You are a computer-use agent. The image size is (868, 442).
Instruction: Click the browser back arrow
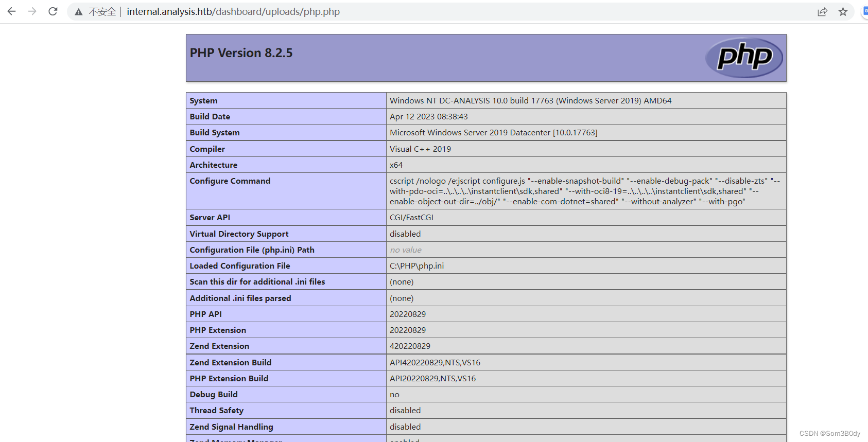click(11, 11)
